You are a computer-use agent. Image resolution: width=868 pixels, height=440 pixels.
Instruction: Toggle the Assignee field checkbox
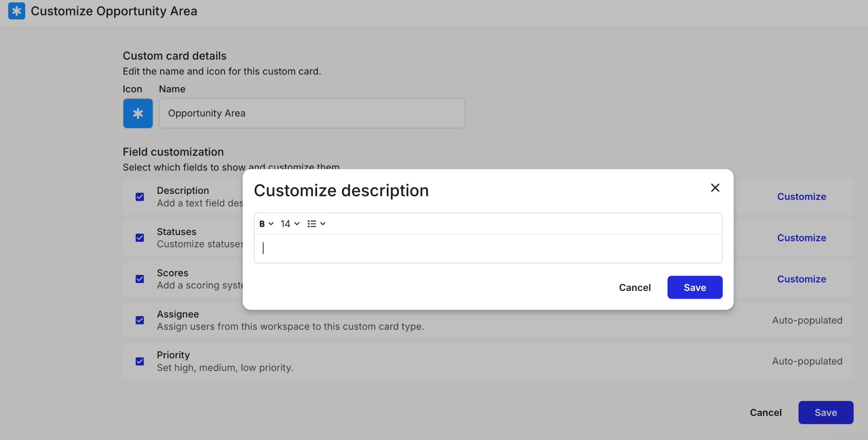[140, 320]
